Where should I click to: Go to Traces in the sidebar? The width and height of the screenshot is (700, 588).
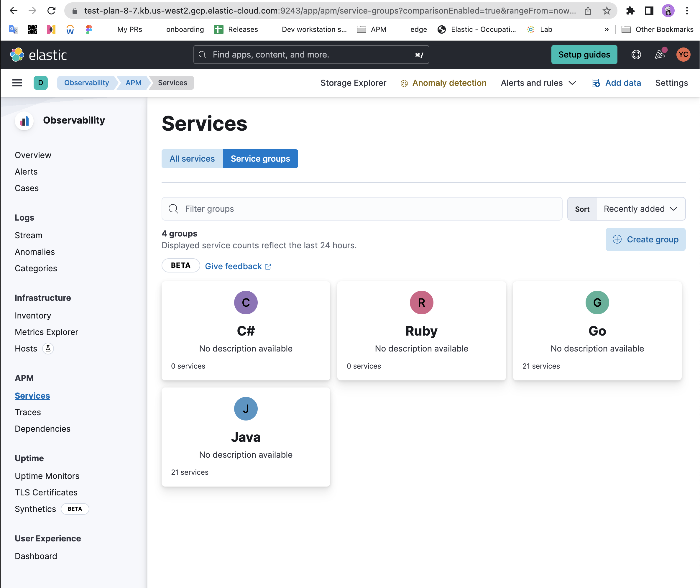click(28, 412)
